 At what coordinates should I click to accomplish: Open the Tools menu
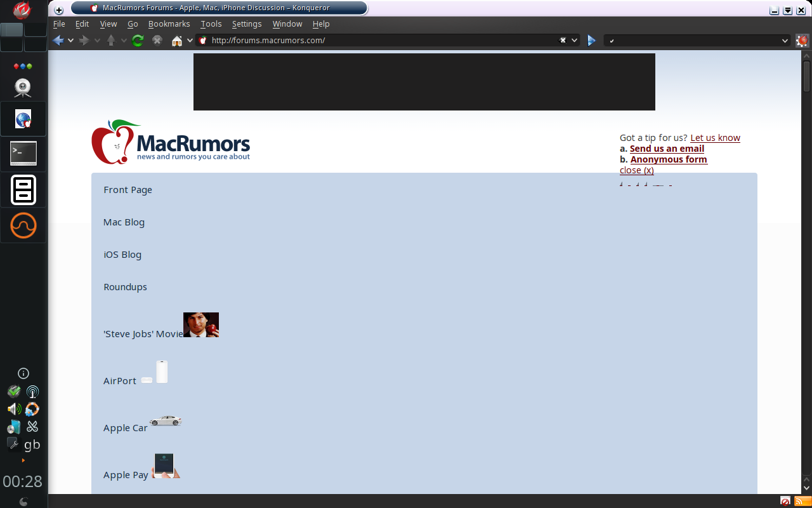(211, 24)
